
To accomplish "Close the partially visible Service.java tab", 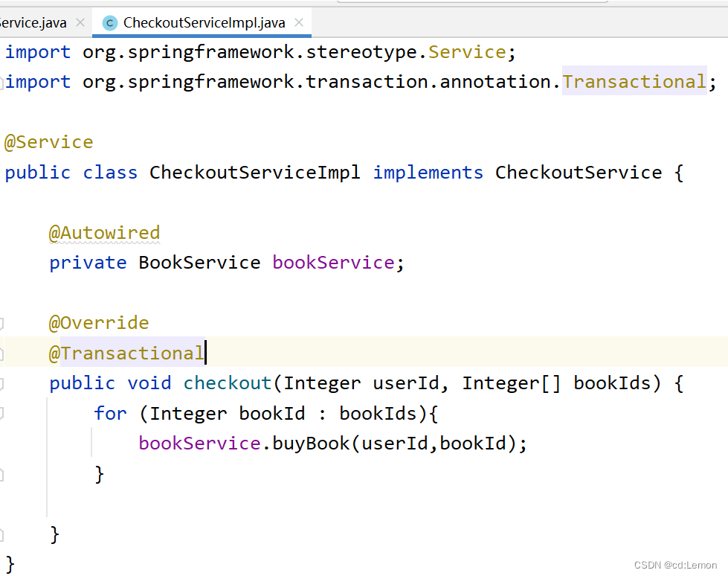I will [x=80, y=22].
